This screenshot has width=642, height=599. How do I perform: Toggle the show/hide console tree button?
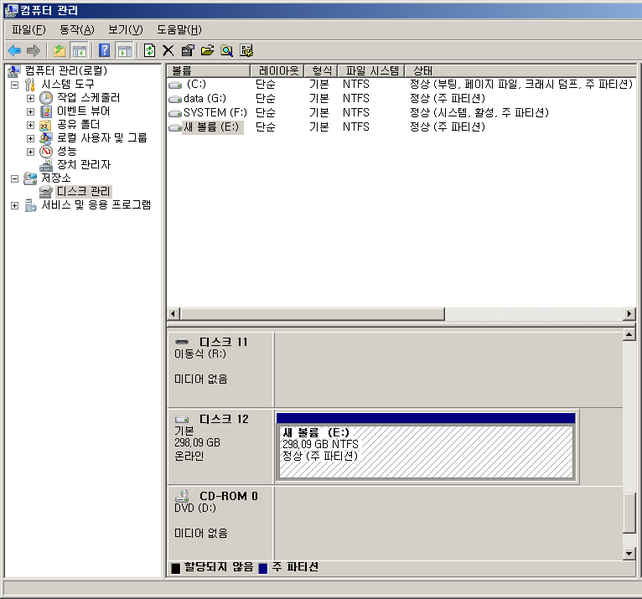pyautogui.click(x=78, y=50)
